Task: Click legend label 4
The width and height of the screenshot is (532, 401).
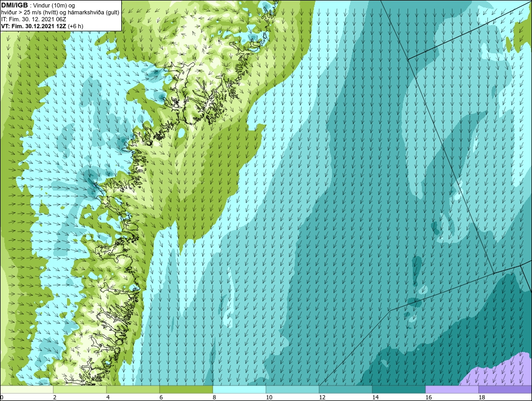Action: (108, 397)
